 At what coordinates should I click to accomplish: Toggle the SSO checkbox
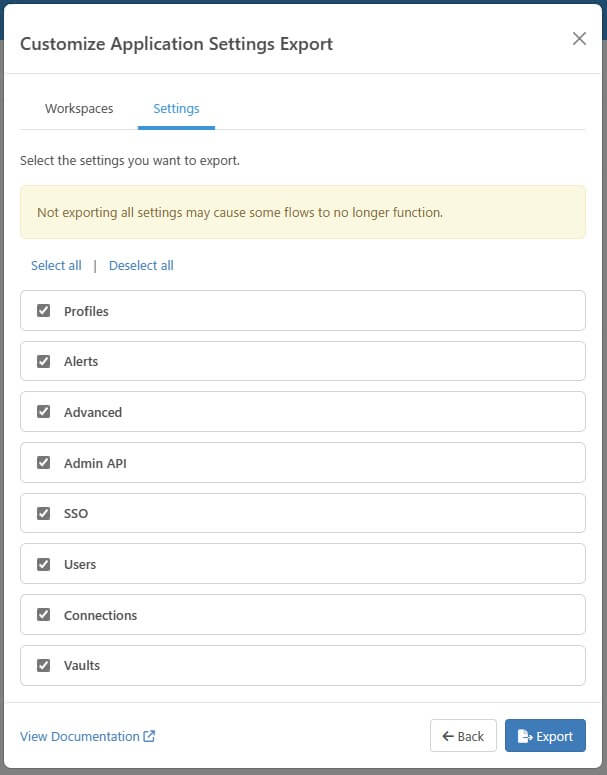pos(43,513)
